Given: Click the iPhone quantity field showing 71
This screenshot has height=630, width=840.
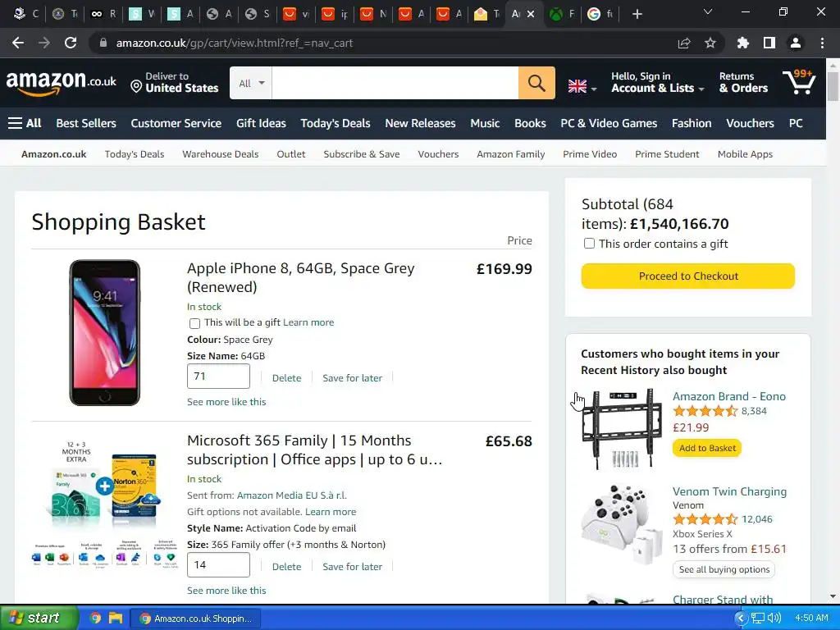Looking at the screenshot, I should [x=218, y=376].
